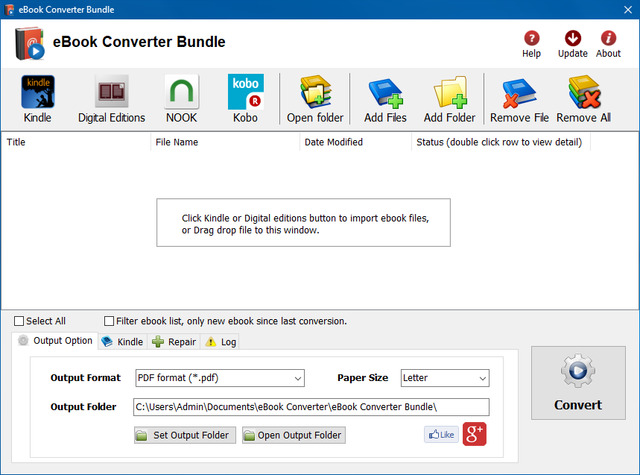The image size is (640, 475).
Task: Start conversion with Convert button
Action: (578, 385)
